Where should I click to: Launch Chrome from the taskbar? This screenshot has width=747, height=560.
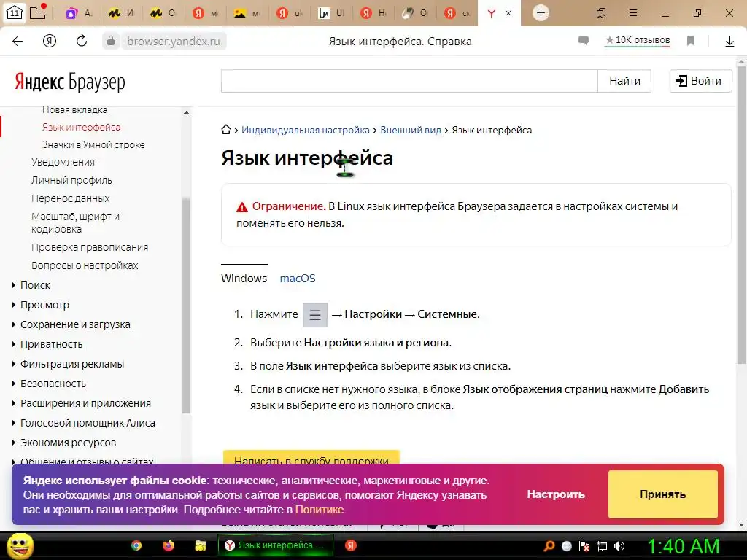136,545
